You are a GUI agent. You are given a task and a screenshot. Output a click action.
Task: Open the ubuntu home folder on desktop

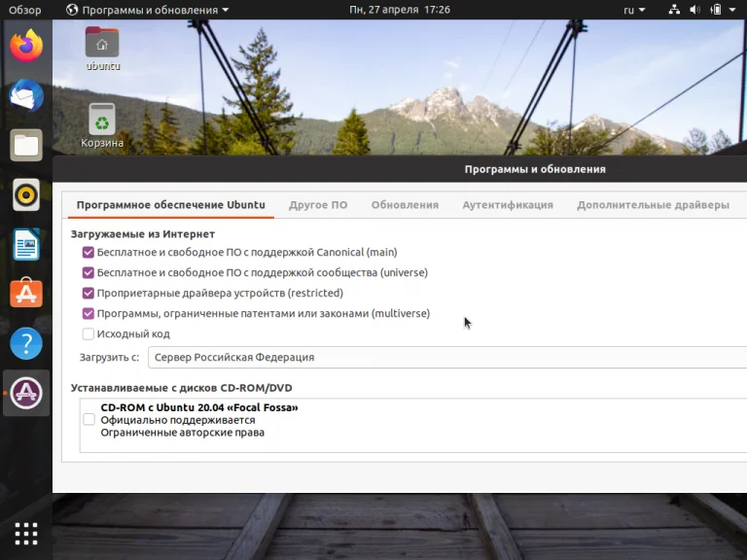coord(102,49)
